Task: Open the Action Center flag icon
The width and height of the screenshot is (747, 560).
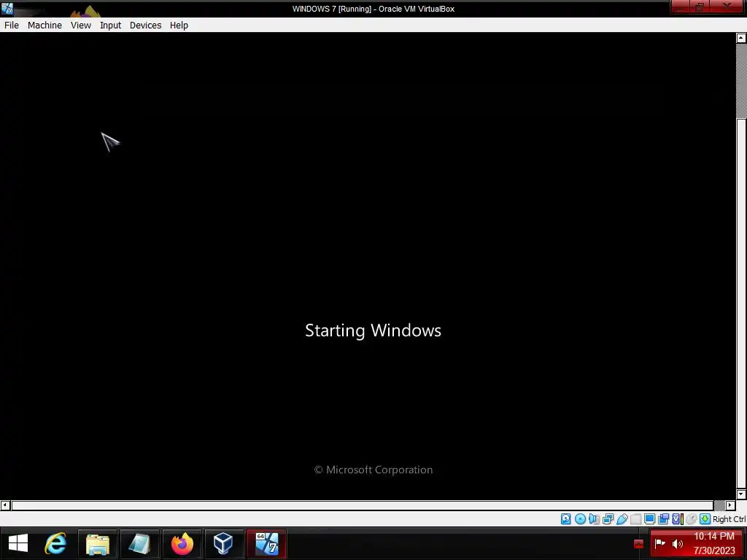Action: pos(659,543)
